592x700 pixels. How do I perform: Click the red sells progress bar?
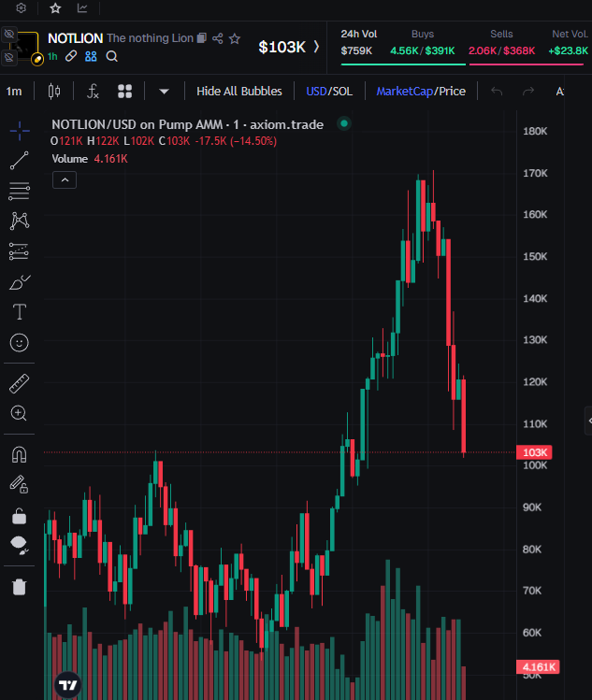click(527, 64)
